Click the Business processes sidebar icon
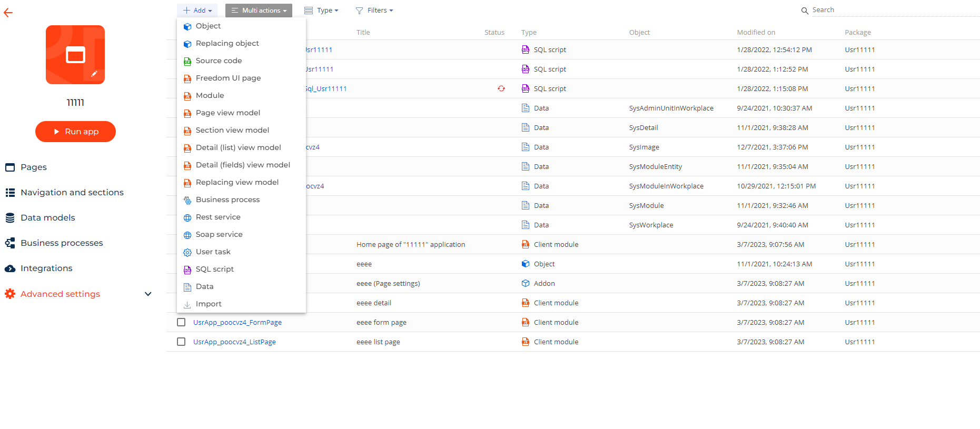980x429 pixels. click(10, 243)
